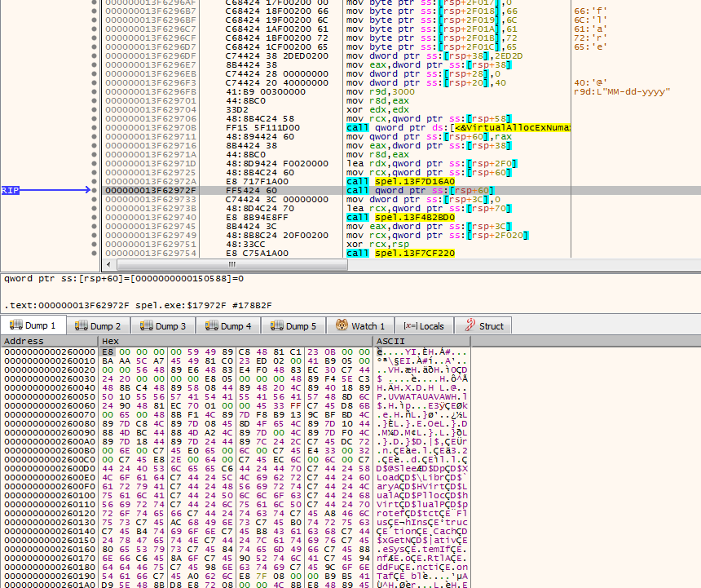
Task: Select instruction lea rcx,qword ptr ss:[rsp+70]
Action: pyautogui.click(x=430, y=209)
